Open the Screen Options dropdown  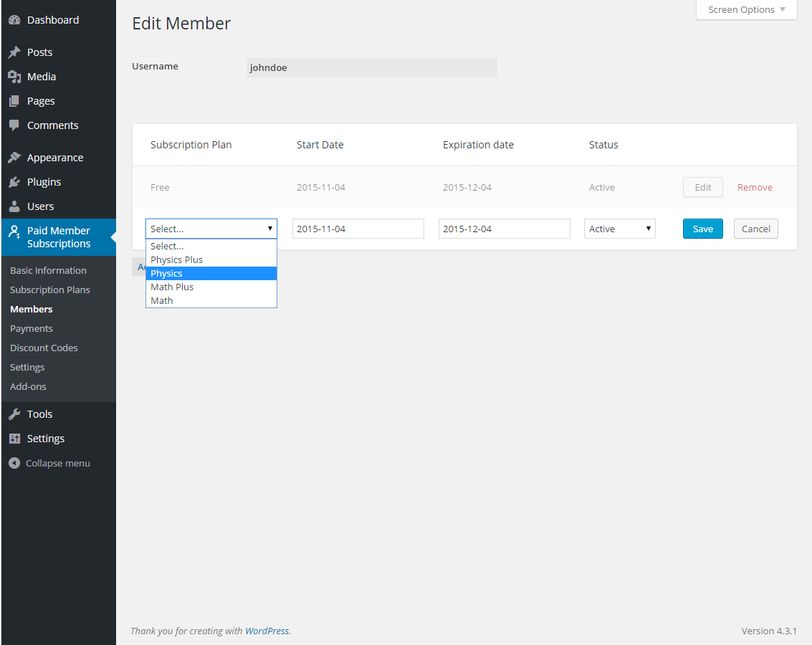[745, 9]
